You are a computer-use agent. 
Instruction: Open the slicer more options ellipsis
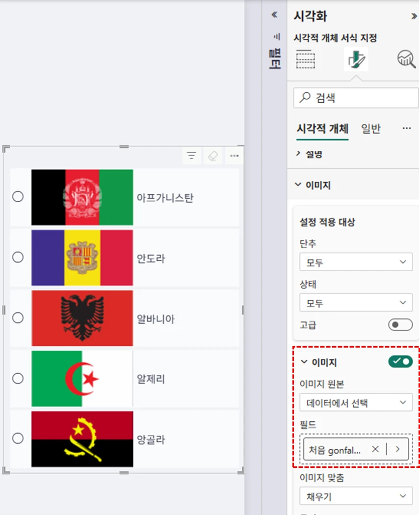coord(234,156)
